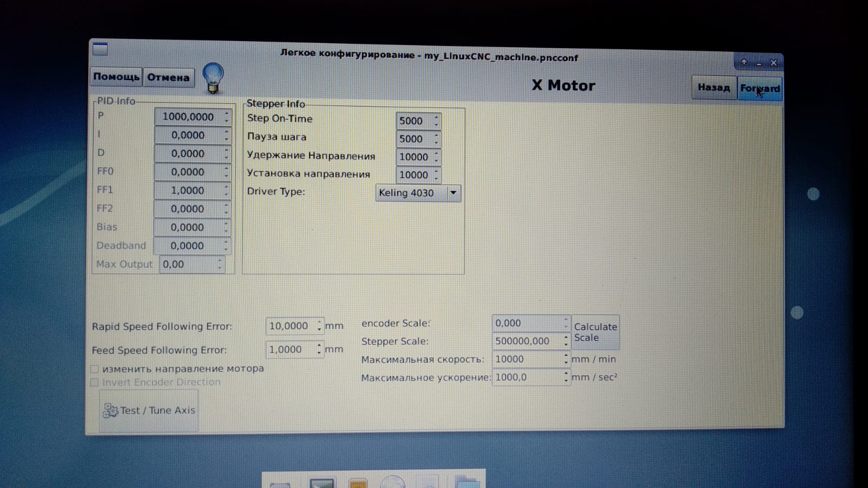The width and height of the screenshot is (868, 488).
Task: Minimize the pncconf window
Action: tap(759, 63)
